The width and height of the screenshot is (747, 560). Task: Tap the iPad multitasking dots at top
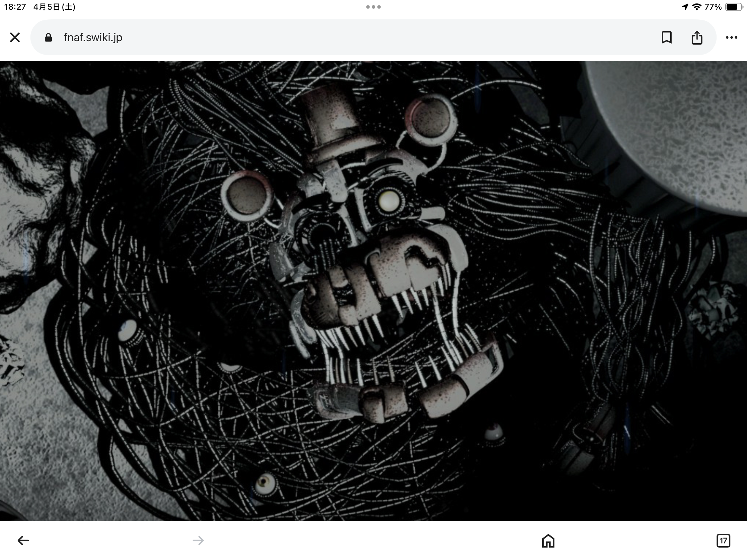(x=373, y=7)
